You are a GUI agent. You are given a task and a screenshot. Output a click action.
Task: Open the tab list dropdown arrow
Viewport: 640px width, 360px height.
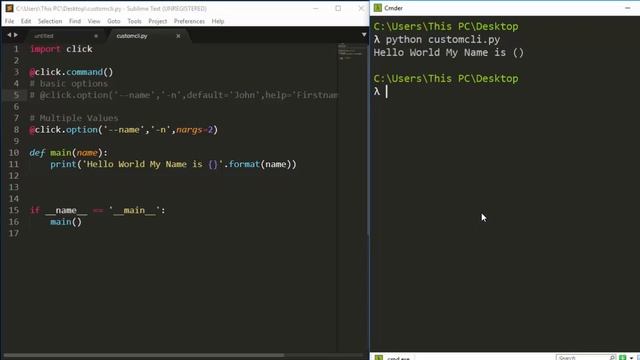(x=364, y=35)
